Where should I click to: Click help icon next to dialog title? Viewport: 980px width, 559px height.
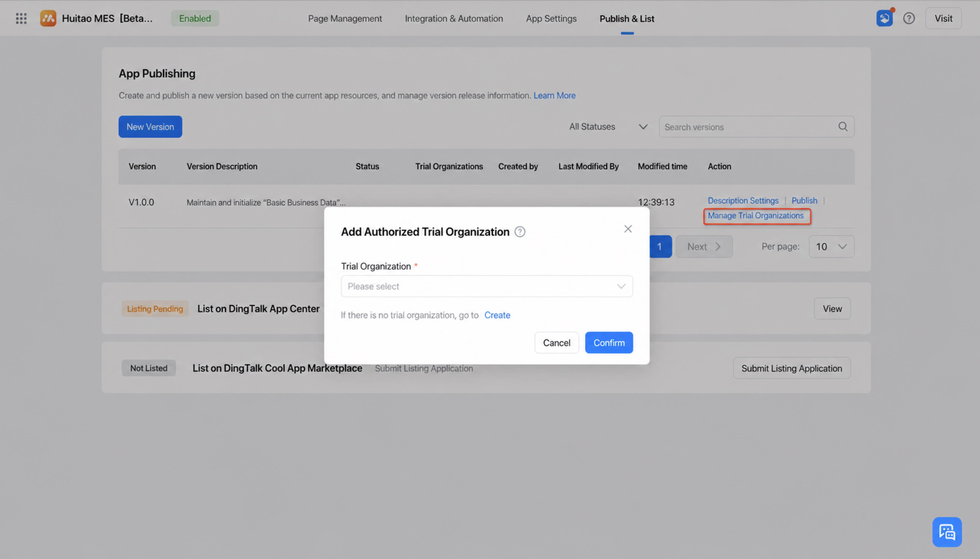click(520, 232)
